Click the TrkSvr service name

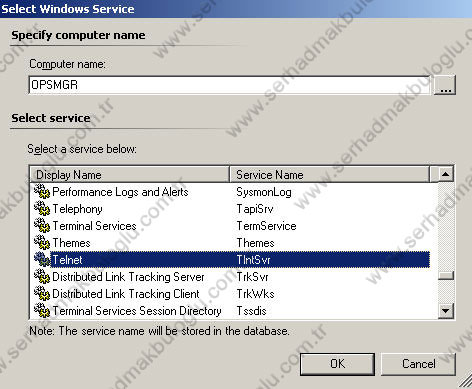coord(252,277)
